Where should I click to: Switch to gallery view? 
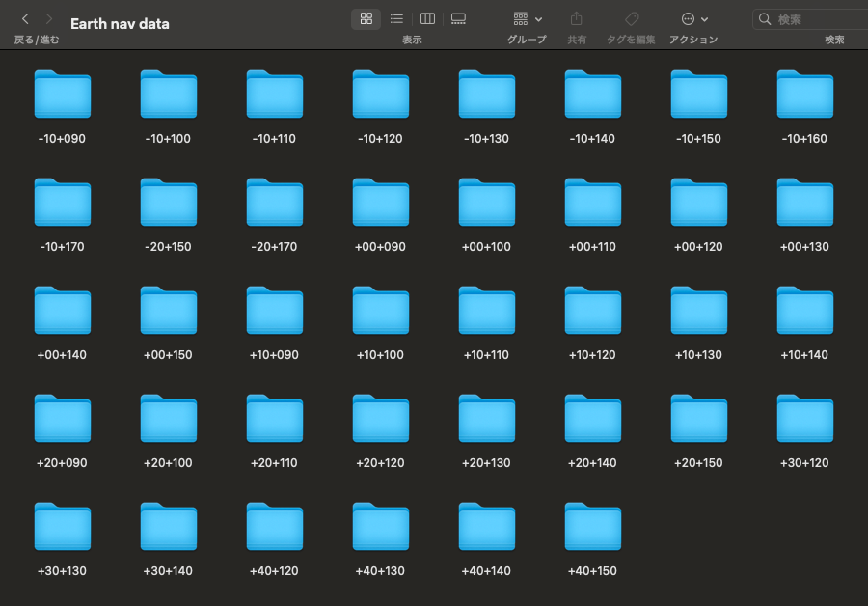coord(459,19)
